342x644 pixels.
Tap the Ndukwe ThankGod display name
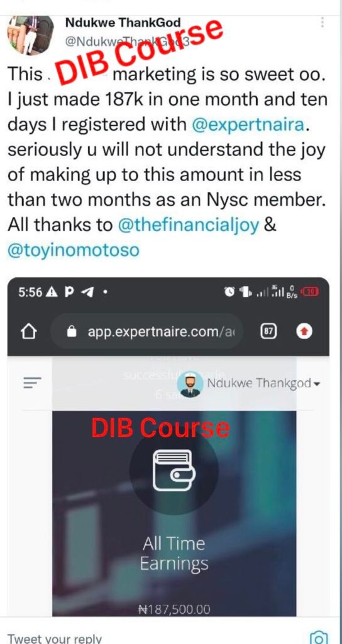[123, 23]
